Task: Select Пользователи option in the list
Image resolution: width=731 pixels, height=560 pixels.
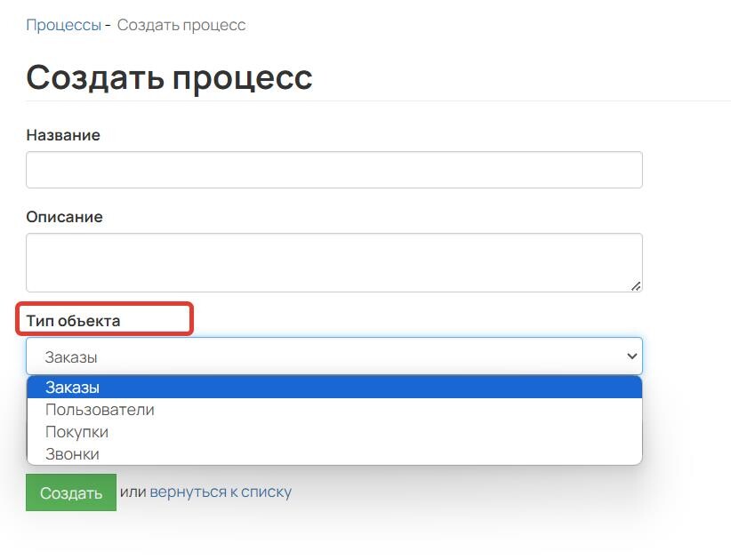Action: [x=334, y=410]
